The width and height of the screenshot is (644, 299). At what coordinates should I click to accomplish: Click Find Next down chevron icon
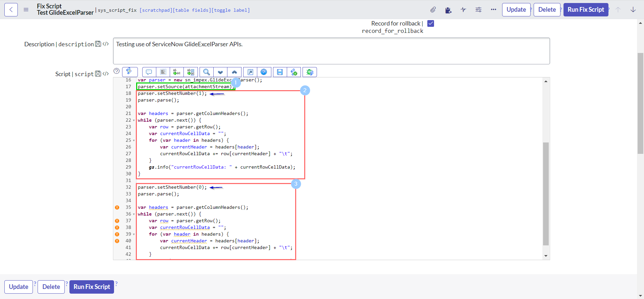[220, 72]
